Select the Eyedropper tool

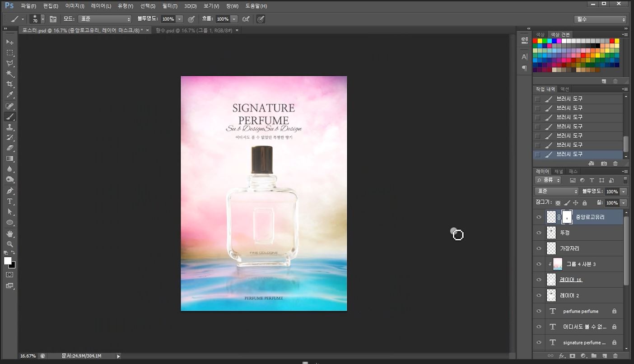(x=10, y=95)
